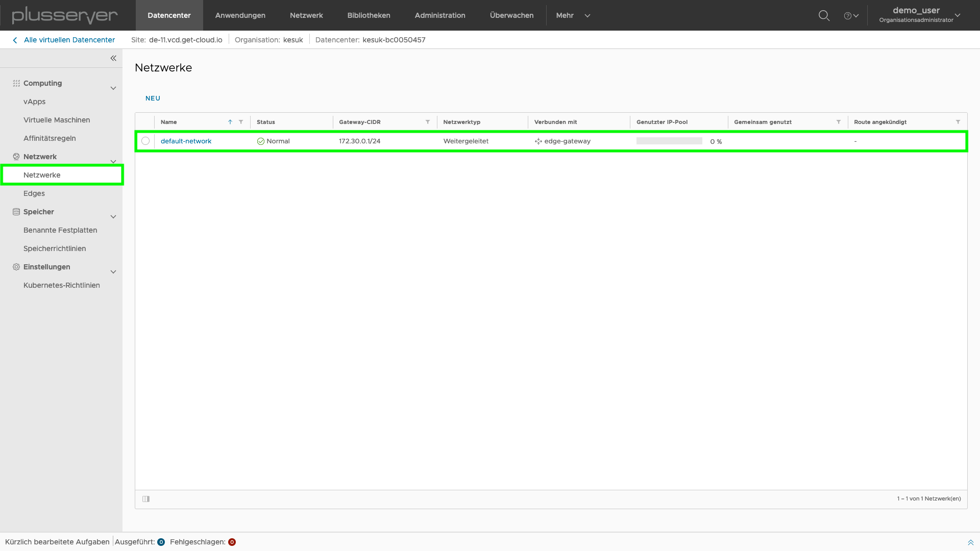
Task: Click the column chooser icon at table bottom
Action: pyautogui.click(x=145, y=498)
